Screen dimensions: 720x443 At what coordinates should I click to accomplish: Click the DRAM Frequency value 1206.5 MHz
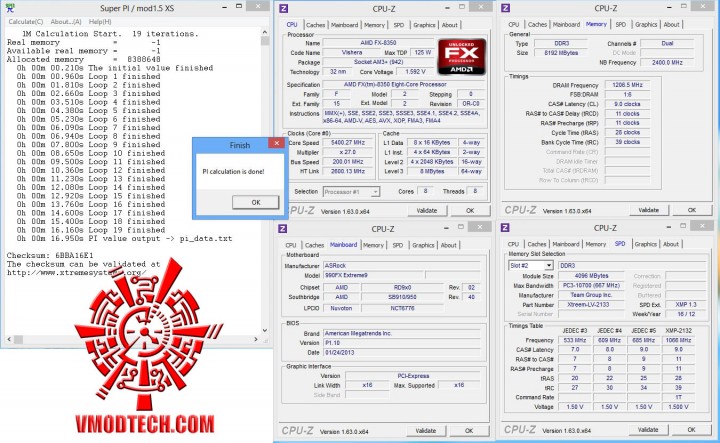coord(627,85)
